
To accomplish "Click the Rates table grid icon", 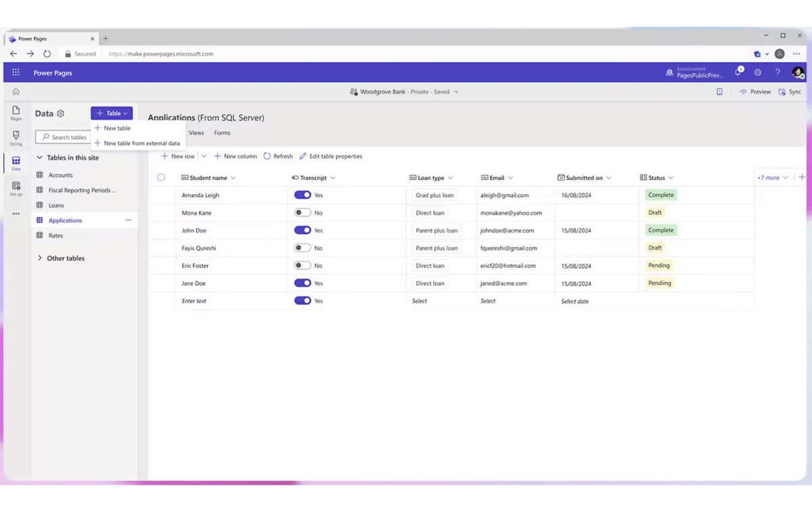I will [x=39, y=235].
